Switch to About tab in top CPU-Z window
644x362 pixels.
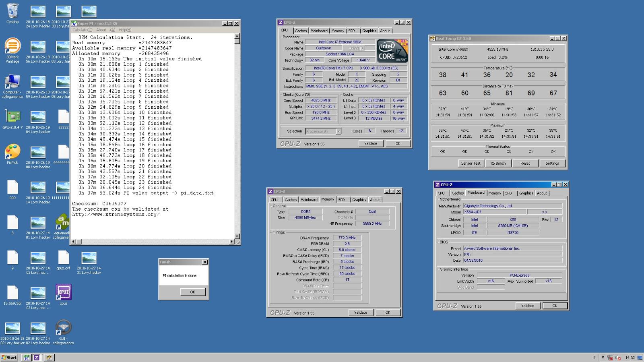point(385,31)
